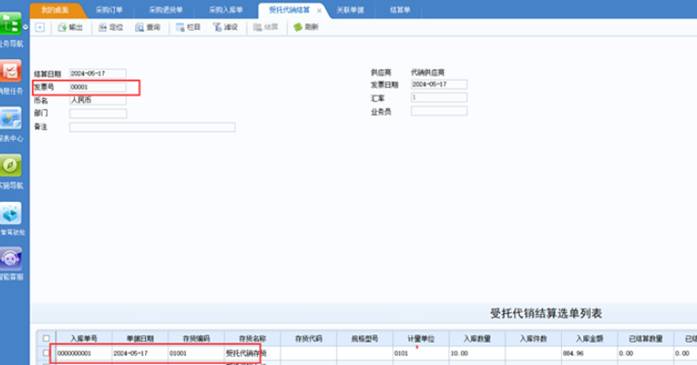Screen dimensions: 697x365
Task: Open the orange 消息任务 sidebar icon
Action: click(11, 71)
